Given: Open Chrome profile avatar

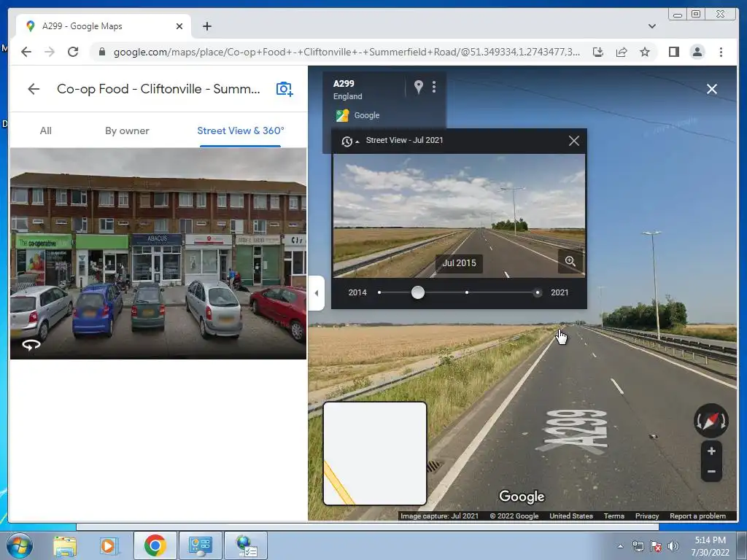Looking at the screenshot, I should (697, 52).
